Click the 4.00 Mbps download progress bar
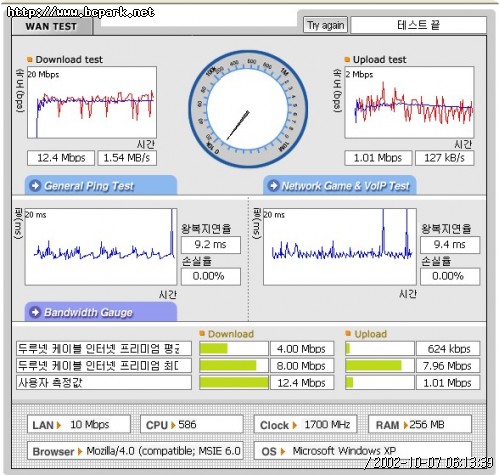500x475 pixels. (x=234, y=349)
